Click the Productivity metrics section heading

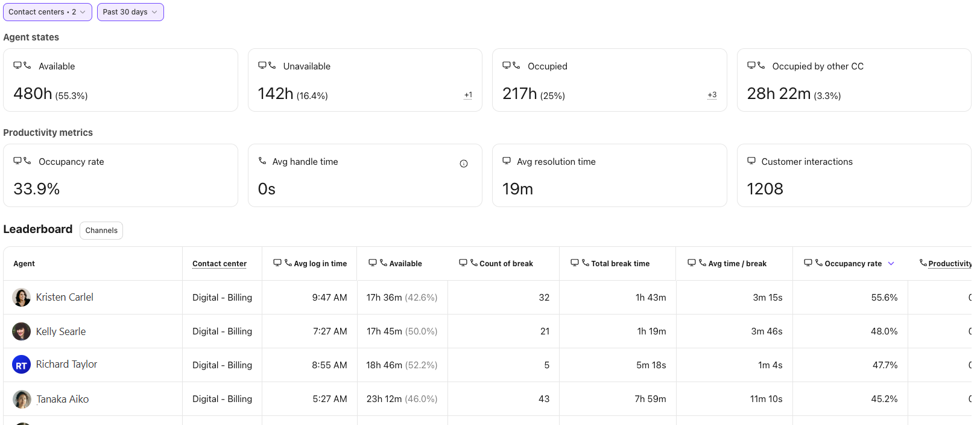pos(48,133)
